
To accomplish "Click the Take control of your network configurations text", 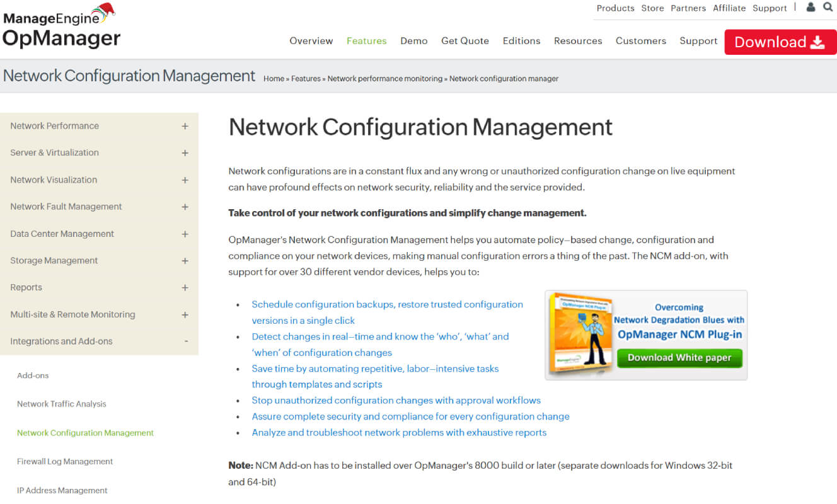I will (x=407, y=213).
